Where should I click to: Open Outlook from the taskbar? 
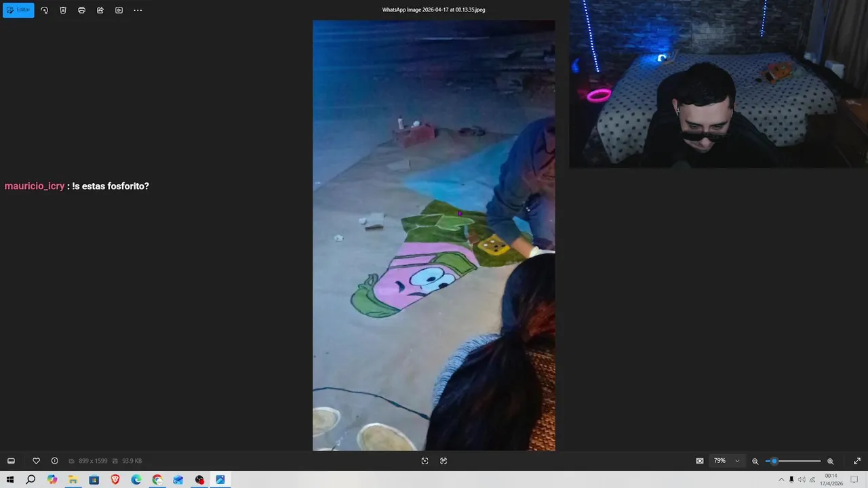coord(178,480)
